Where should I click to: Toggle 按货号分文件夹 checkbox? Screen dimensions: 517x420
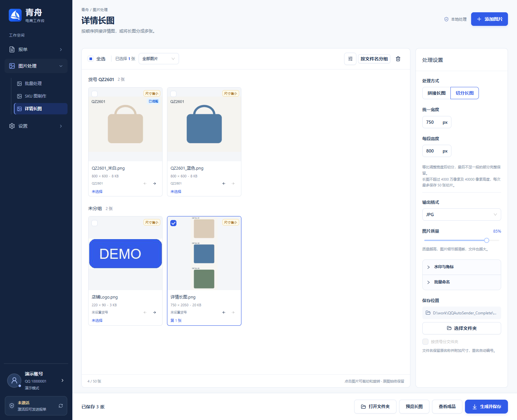[x=425, y=341]
